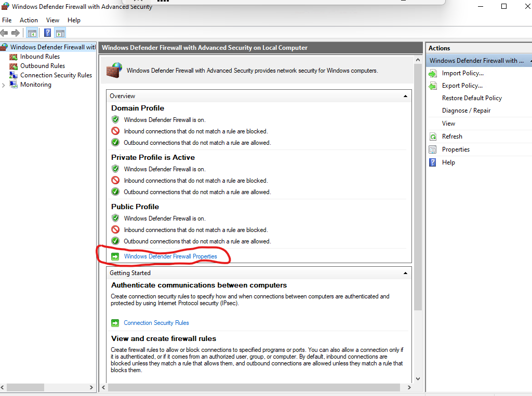Click the green Refresh icon in Actions pane

coord(433,136)
